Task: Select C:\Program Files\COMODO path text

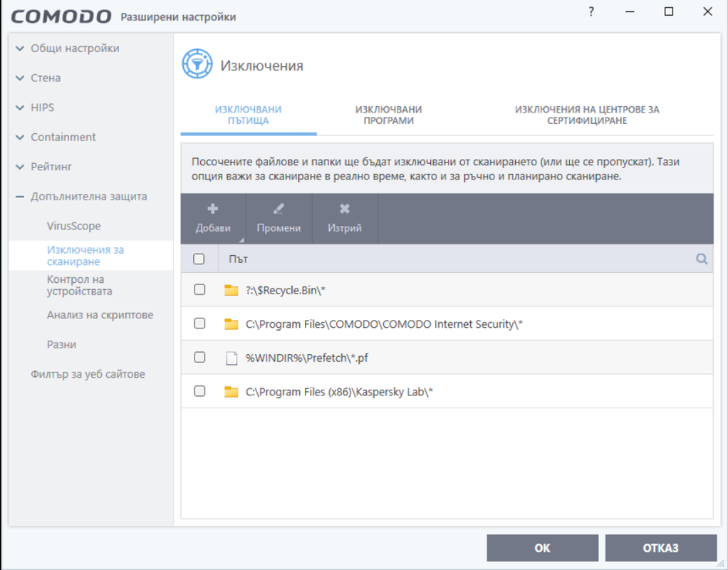Action: point(384,324)
